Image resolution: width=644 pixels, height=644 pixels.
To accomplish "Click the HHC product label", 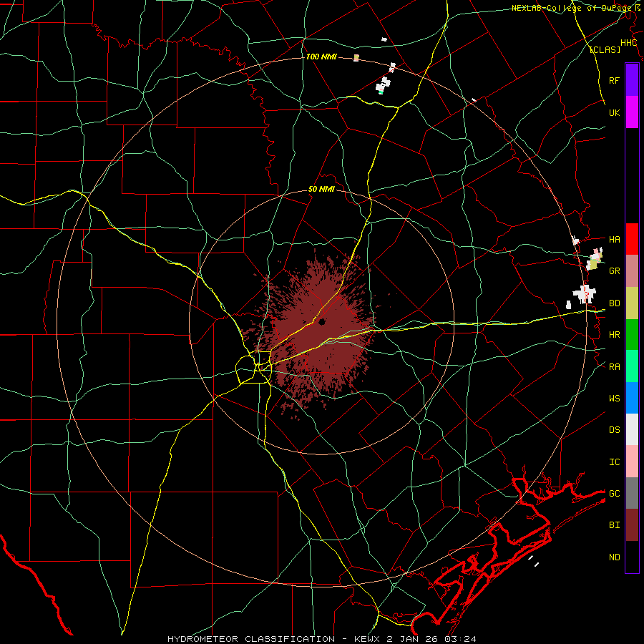I will tap(628, 43).
